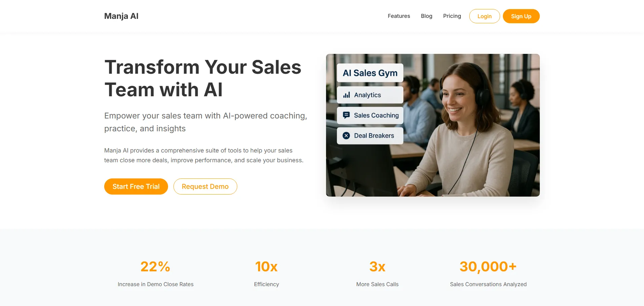
Task: Click the Request Demo button
Action: pyautogui.click(x=205, y=186)
